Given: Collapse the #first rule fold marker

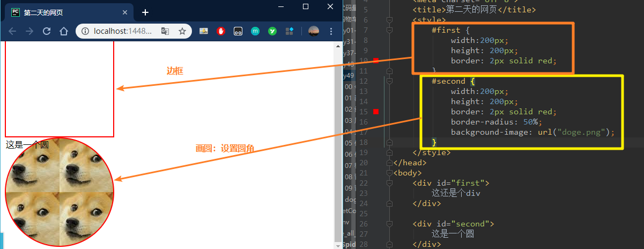Looking at the screenshot, I should 389,30.
